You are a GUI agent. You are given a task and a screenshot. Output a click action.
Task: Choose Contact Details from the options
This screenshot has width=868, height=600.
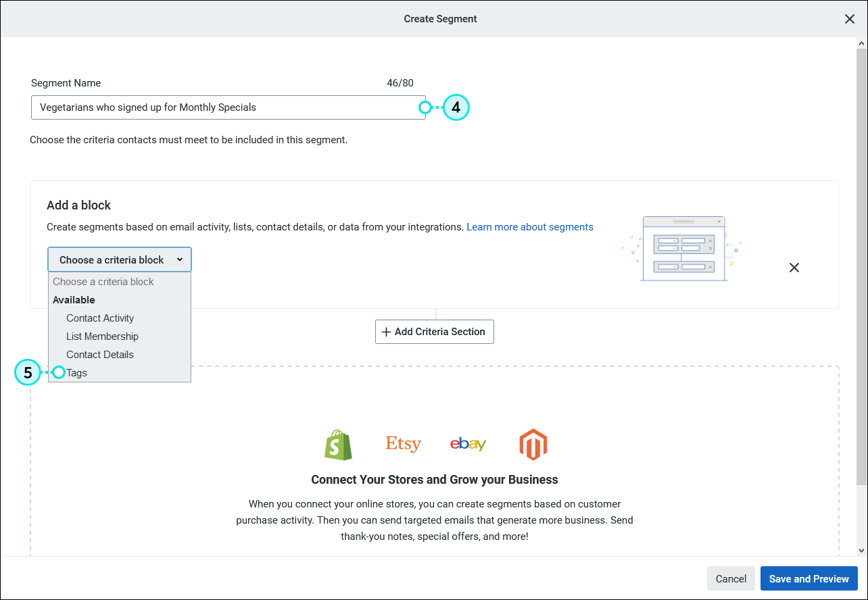tap(99, 354)
